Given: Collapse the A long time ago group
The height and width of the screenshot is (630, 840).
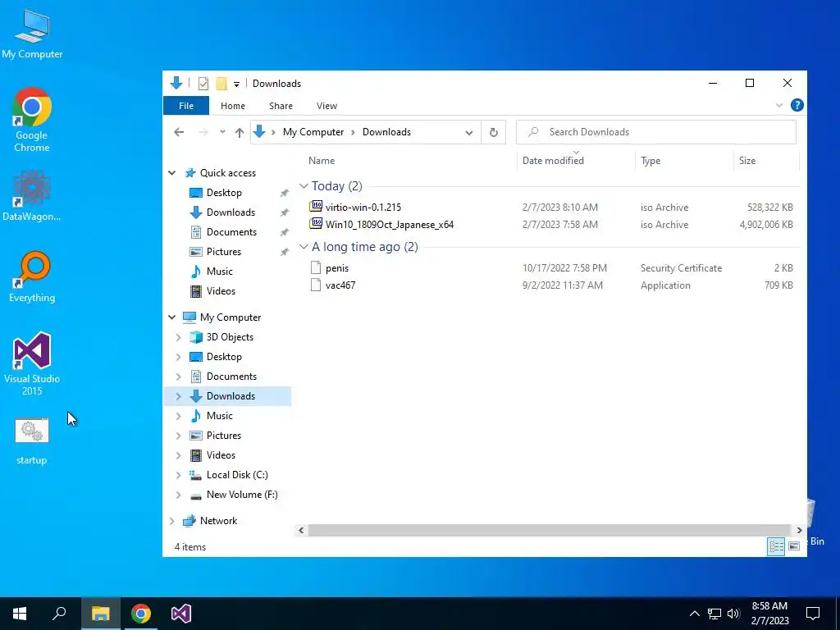Looking at the screenshot, I should point(304,246).
